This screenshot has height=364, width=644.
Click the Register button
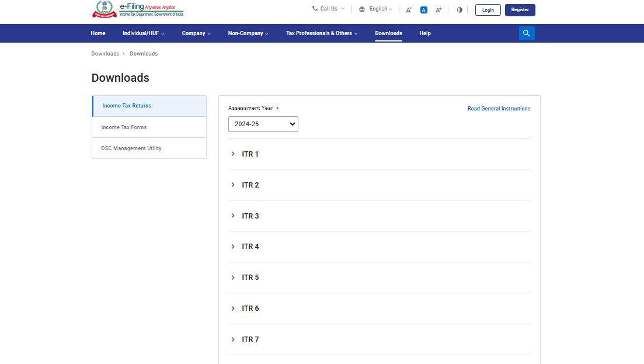tap(520, 10)
